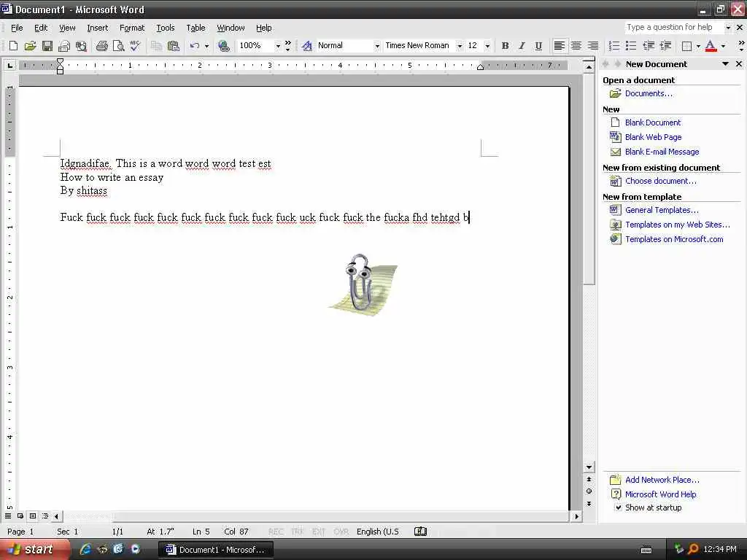
Task: Open the Insert menu
Action: click(x=97, y=28)
